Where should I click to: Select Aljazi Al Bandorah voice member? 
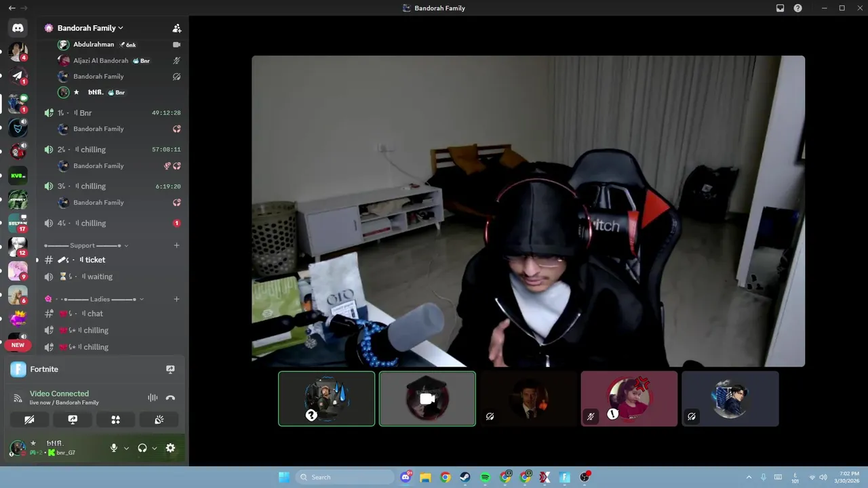[x=119, y=60]
